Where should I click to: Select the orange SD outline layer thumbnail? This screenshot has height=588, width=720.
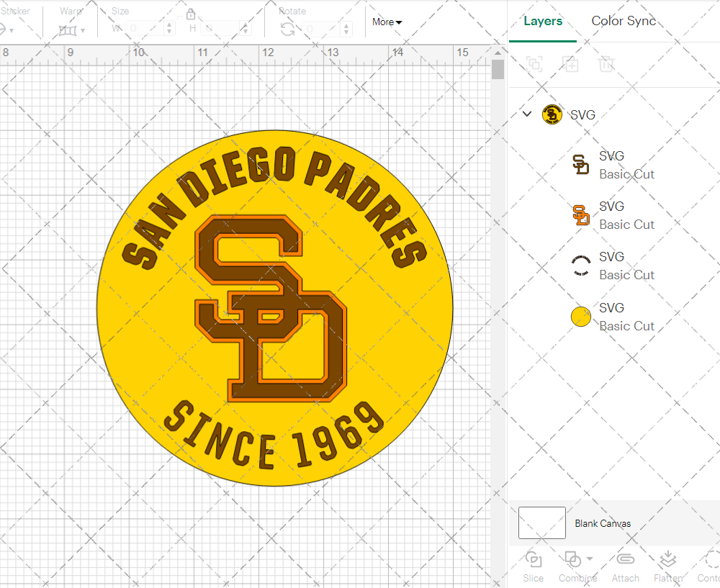pos(580,214)
